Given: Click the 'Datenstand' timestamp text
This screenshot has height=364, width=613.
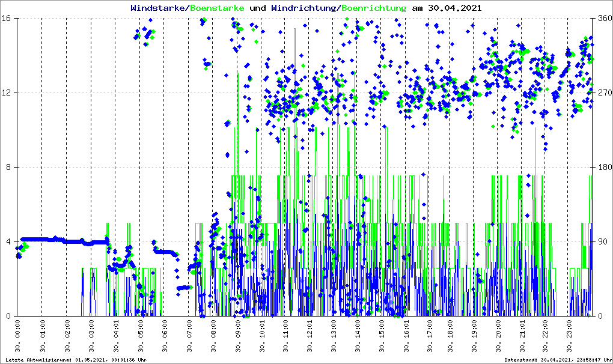Looking at the screenshot, I should [x=558, y=360].
